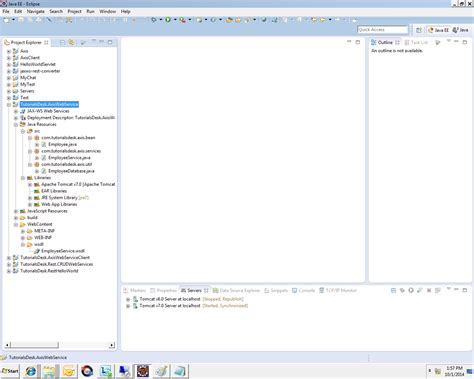
Task: Select EmployeeDatabase.java in the tree
Action: 71,171
